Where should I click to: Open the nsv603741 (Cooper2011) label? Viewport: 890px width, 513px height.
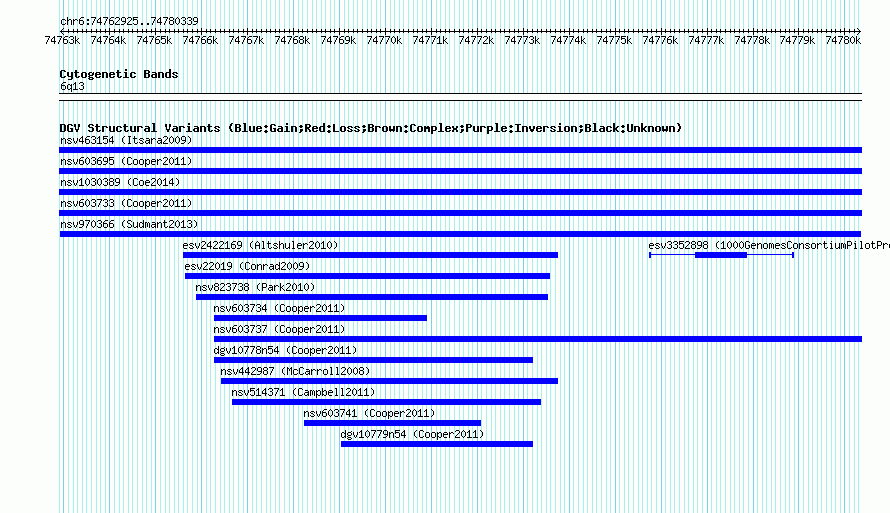(x=369, y=413)
